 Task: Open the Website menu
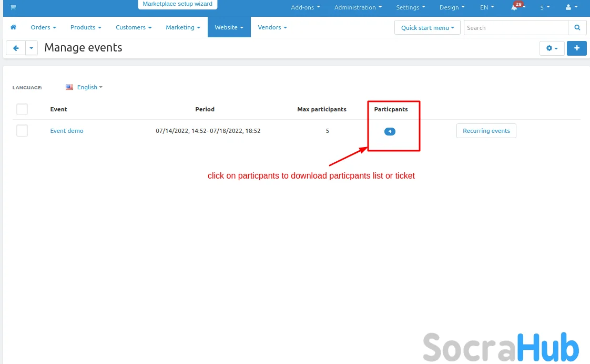[x=229, y=27]
